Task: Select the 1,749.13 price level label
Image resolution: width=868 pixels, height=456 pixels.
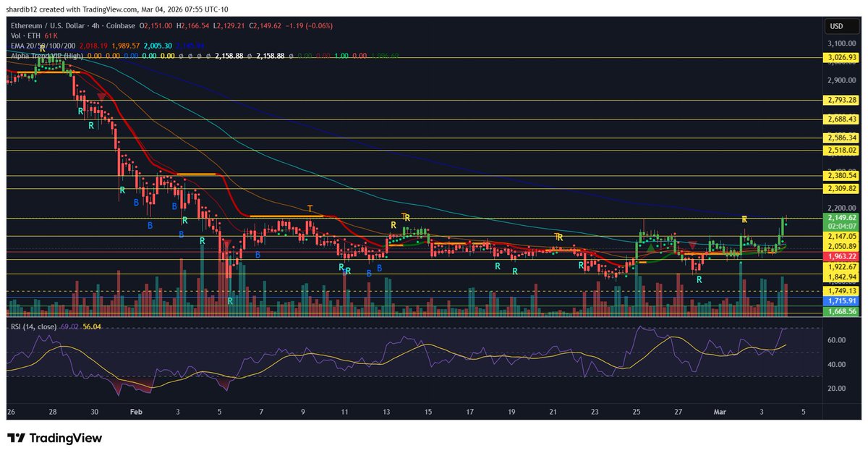Action: click(x=842, y=290)
